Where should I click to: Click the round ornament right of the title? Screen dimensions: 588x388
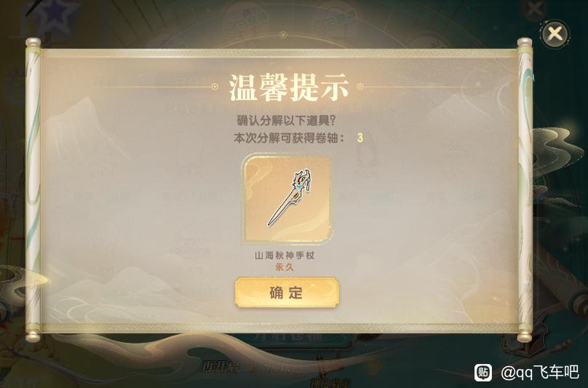tap(360, 87)
